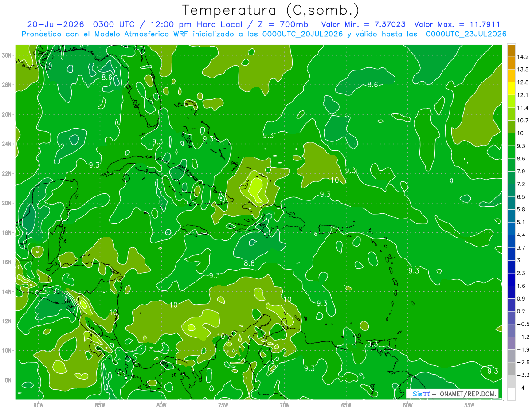The height and width of the screenshot is (411, 532).
Task: Click the '-4' colorbar value
Action: tap(520, 388)
